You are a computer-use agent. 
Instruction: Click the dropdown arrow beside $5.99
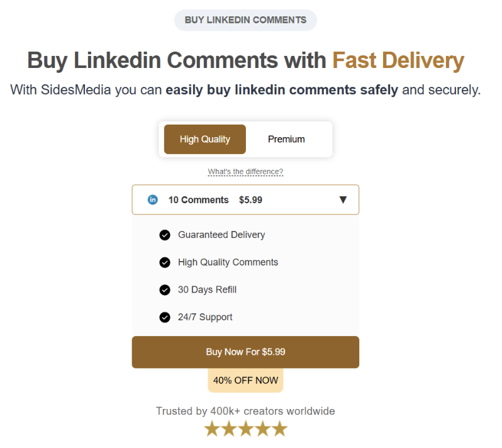pos(343,200)
